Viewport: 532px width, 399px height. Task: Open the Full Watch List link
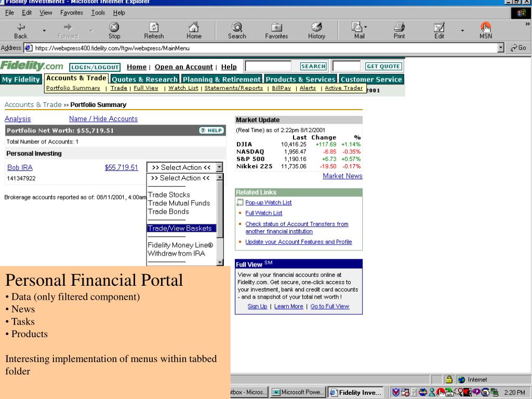coord(263,213)
